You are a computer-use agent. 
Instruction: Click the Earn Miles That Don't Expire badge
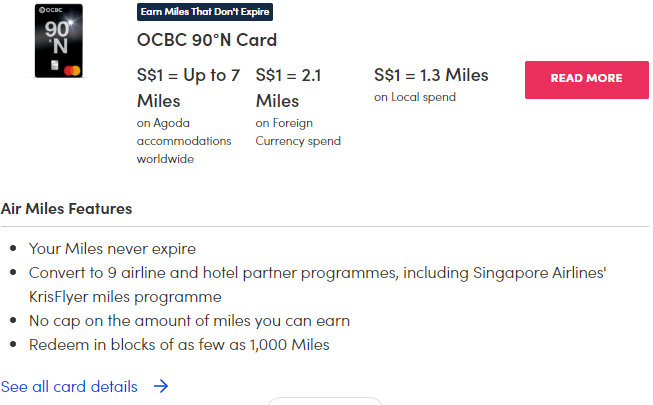tap(204, 12)
